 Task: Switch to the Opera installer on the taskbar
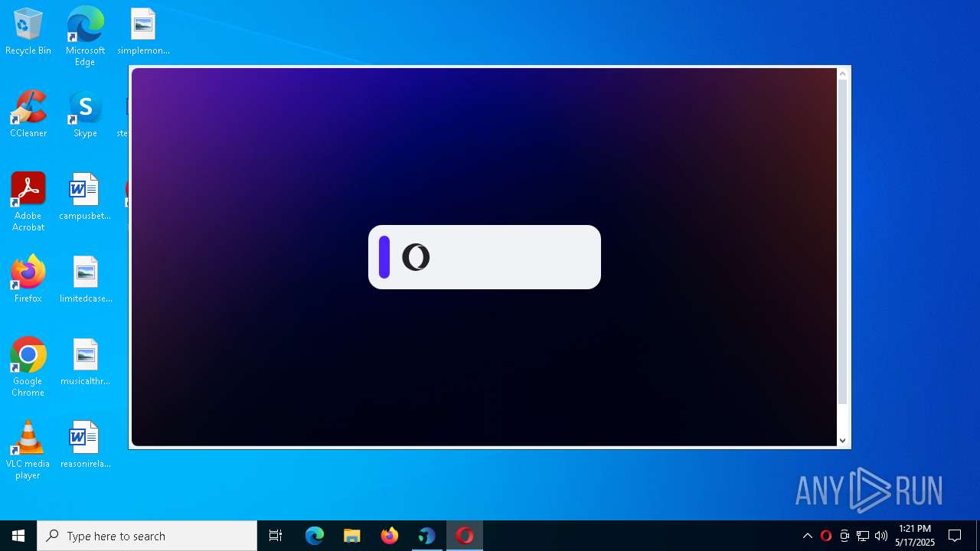coord(465,536)
